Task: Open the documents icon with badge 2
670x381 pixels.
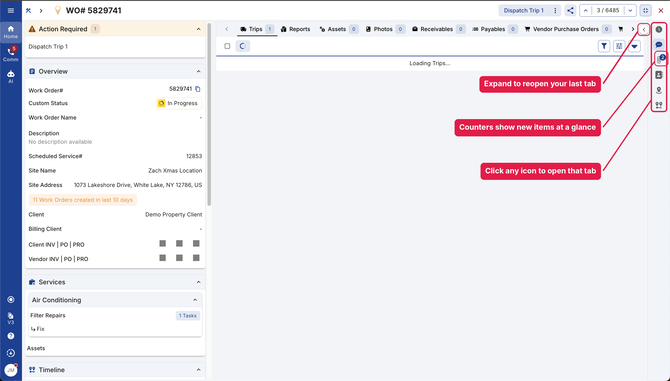Action: (x=660, y=60)
